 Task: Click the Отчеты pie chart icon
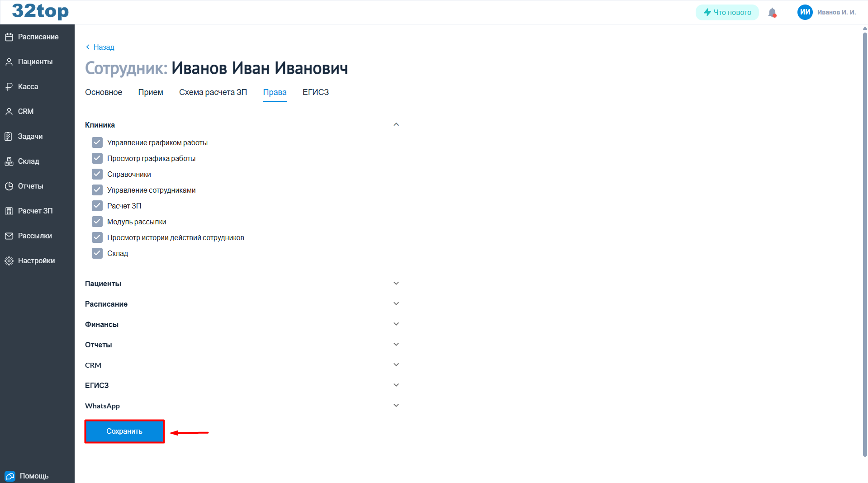[9, 186]
